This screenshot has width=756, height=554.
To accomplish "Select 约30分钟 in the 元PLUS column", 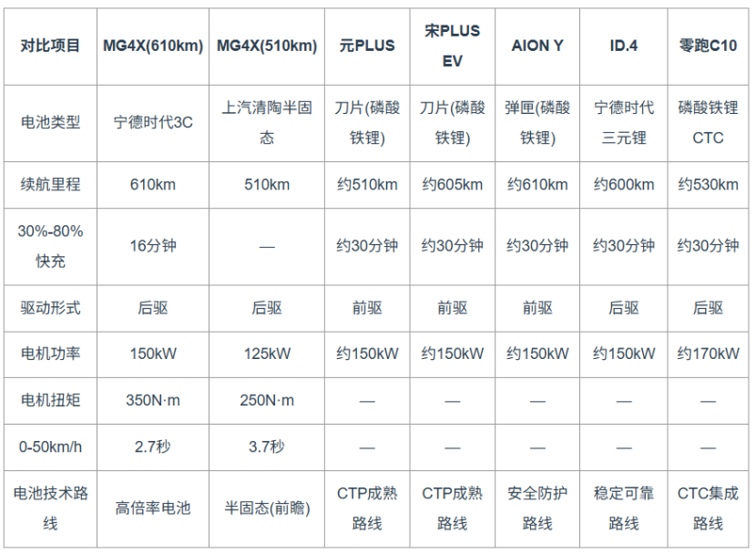I will click(x=367, y=246).
